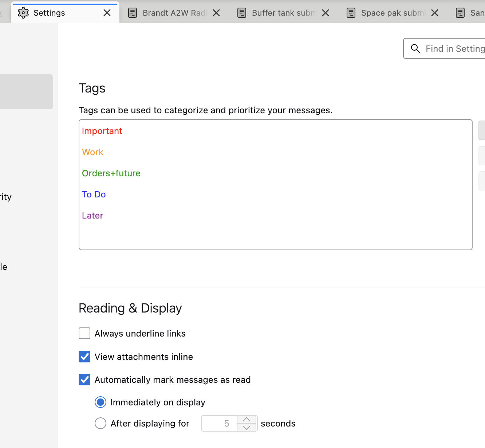Screen dimensions: 485x448
Task: Disable Automatically mark messages as read
Action: [x=84, y=380]
